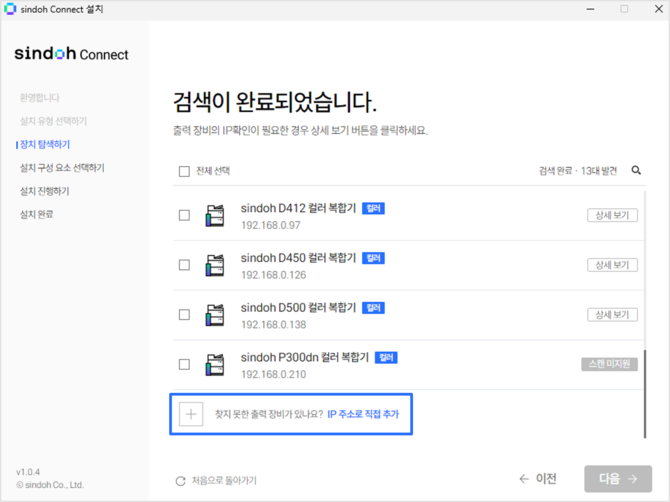Select 설치 진행하기 step
Screen dimensions: 670x502
pos(44,191)
